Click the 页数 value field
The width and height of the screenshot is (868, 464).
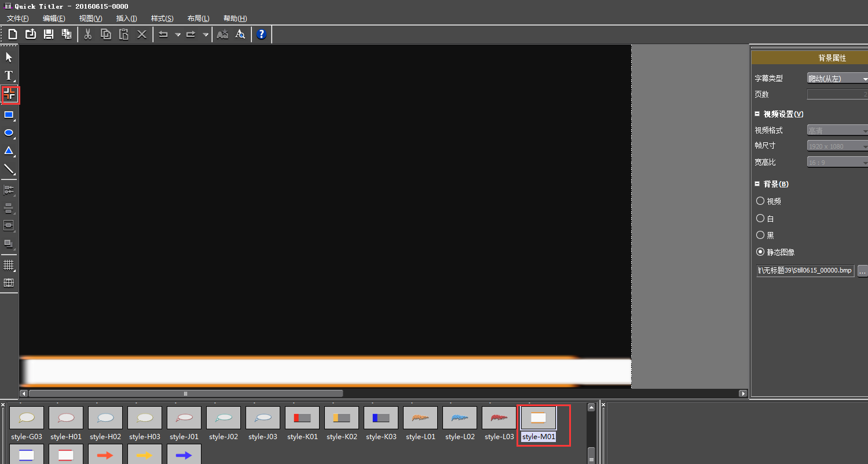[837, 94]
